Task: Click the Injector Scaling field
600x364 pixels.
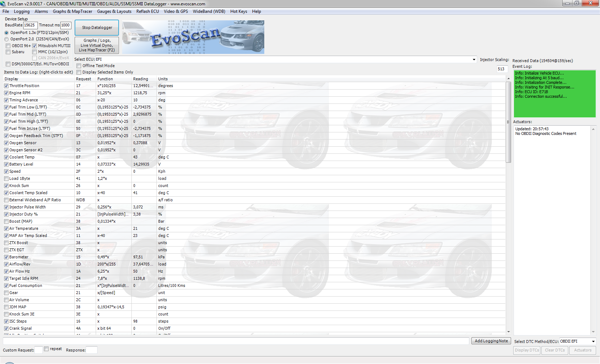Action: coord(502,69)
